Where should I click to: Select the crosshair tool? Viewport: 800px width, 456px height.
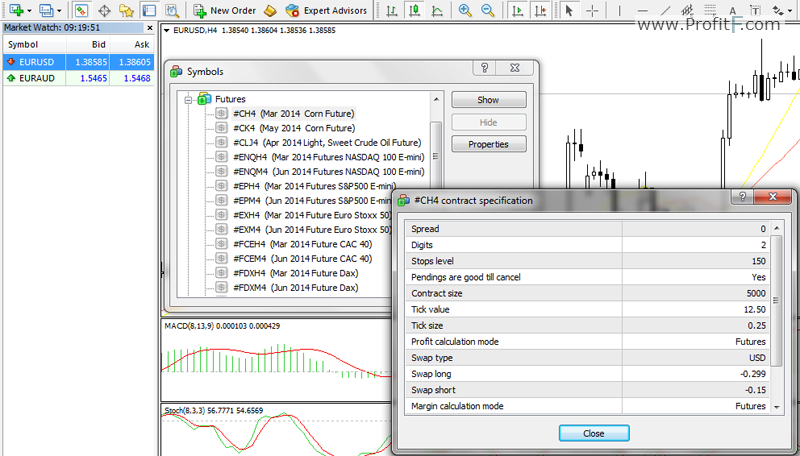(592, 10)
